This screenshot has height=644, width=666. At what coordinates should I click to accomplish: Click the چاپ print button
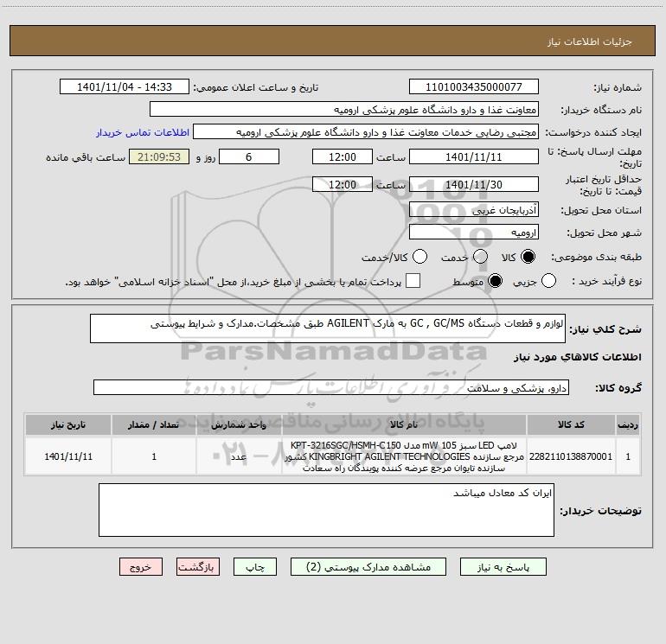(x=255, y=567)
